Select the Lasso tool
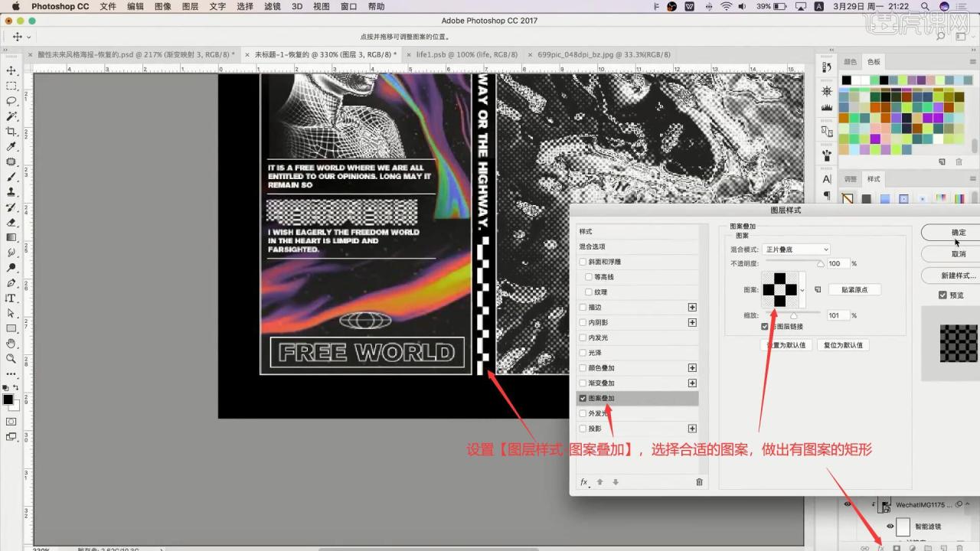 coord(11,101)
